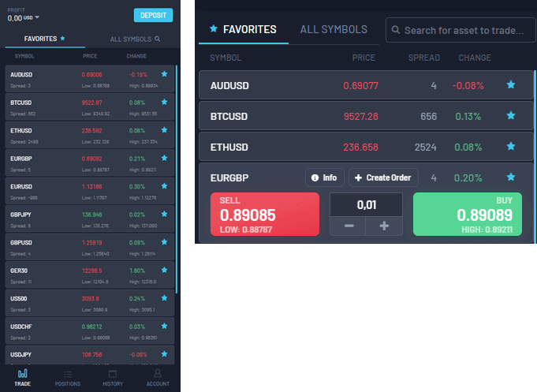Click Create Order for EURGBP
The image size is (537, 392).
pos(383,177)
